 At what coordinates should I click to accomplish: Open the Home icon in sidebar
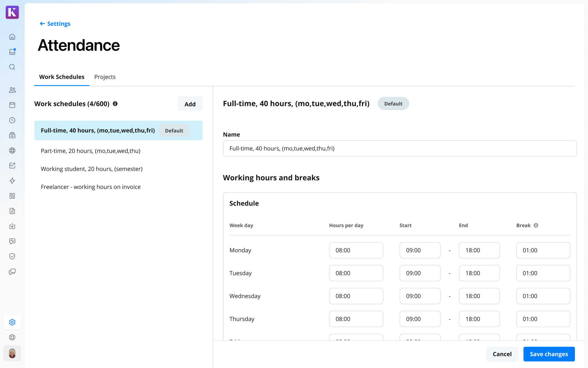point(12,37)
